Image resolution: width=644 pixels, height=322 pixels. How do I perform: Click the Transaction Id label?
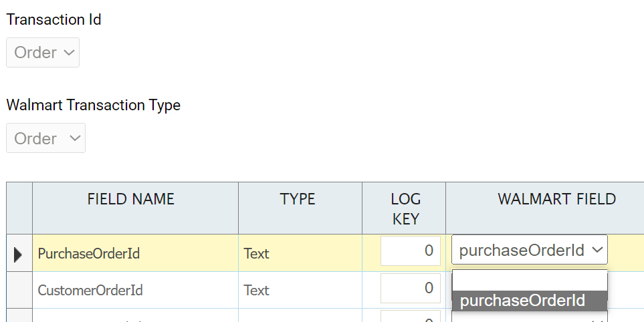coord(53,19)
